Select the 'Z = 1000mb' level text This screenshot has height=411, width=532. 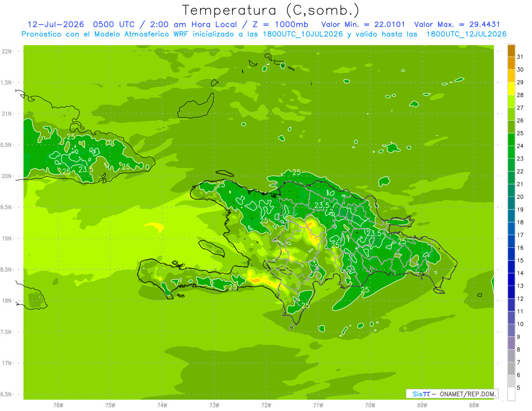pyautogui.click(x=279, y=24)
